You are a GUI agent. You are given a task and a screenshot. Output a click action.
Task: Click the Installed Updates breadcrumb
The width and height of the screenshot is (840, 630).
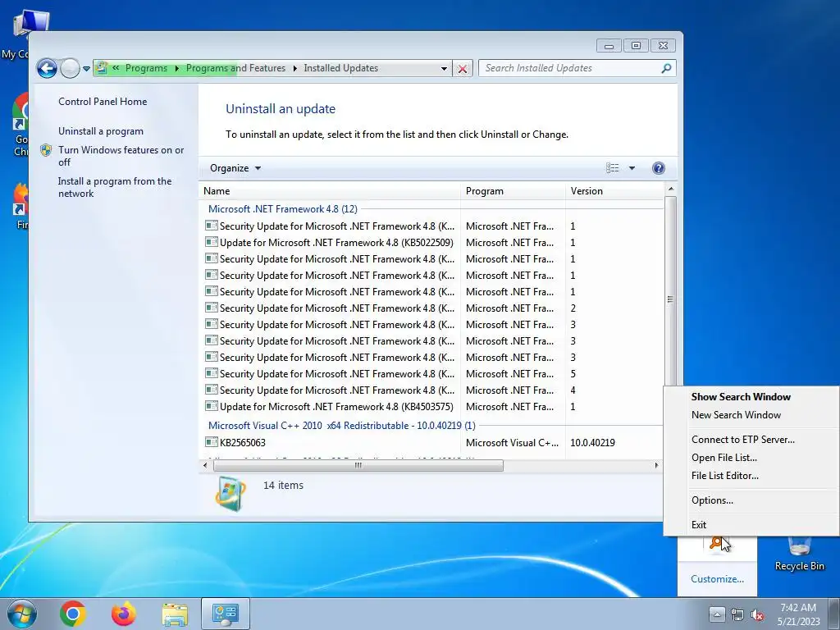coord(340,68)
